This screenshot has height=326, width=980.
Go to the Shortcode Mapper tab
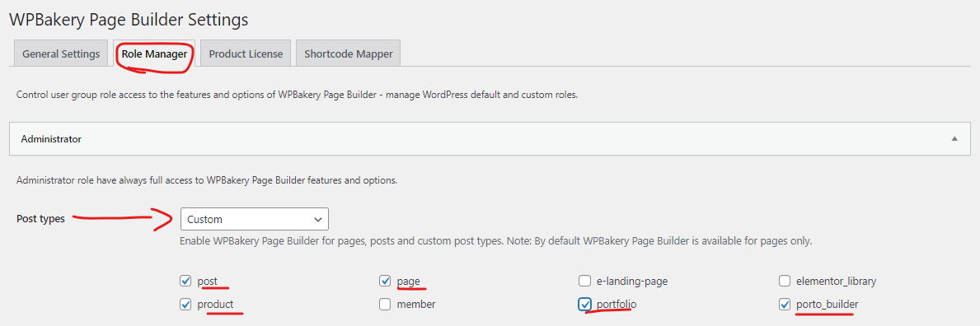(x=348, y=54)
